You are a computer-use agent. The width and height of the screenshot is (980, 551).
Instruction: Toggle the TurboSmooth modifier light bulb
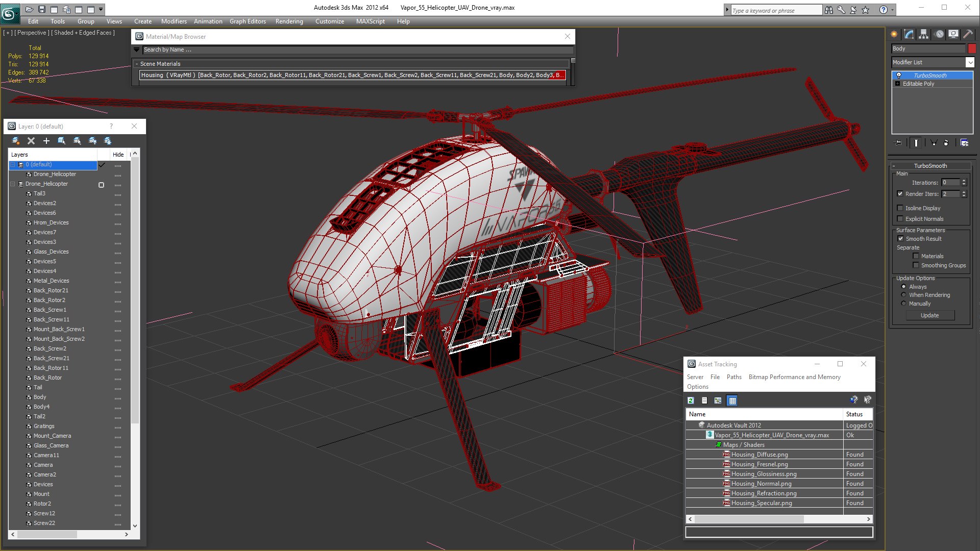(899, 75)
